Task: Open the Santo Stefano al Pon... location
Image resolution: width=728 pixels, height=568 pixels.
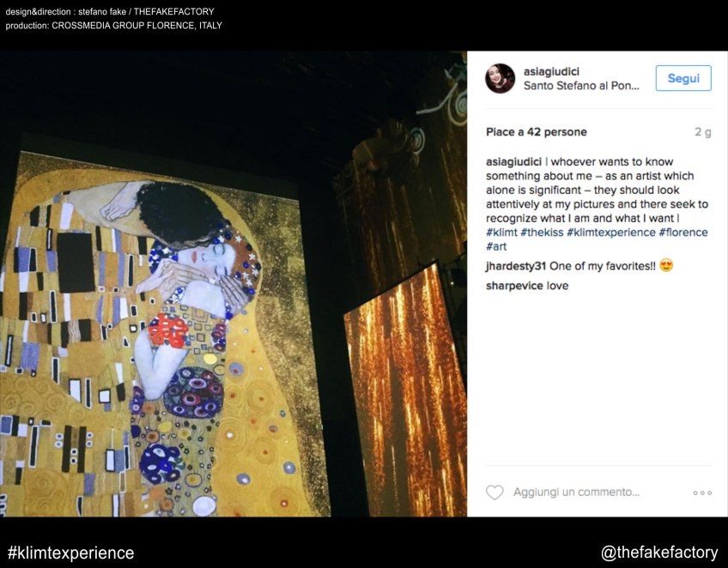Action: coord(581,86)
